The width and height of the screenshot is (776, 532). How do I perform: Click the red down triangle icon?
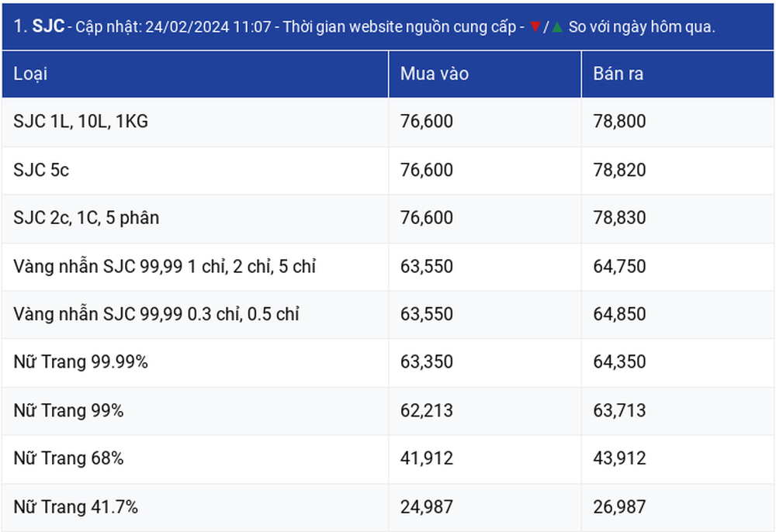535,26
